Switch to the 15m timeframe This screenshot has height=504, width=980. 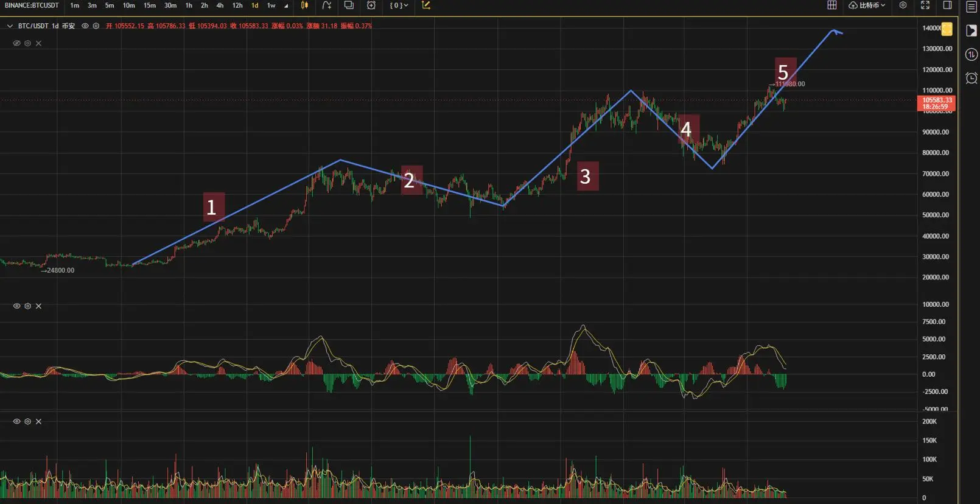(150, 5)
